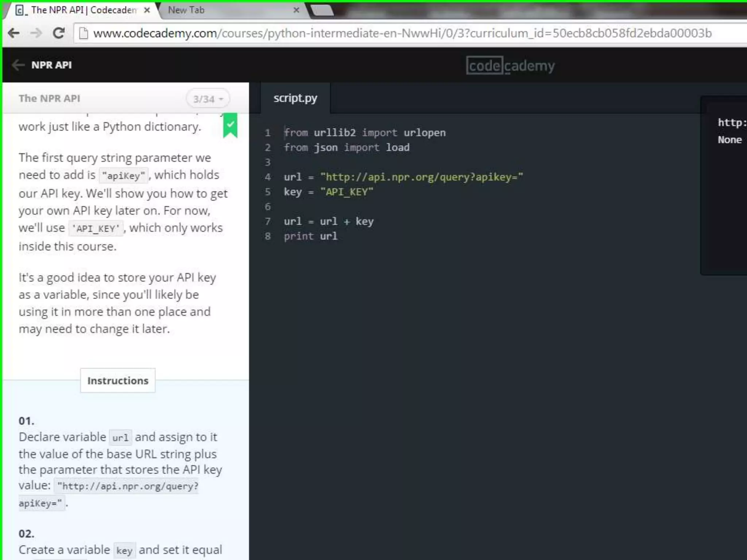Click the url inline code in instructions

click(120, 437)
